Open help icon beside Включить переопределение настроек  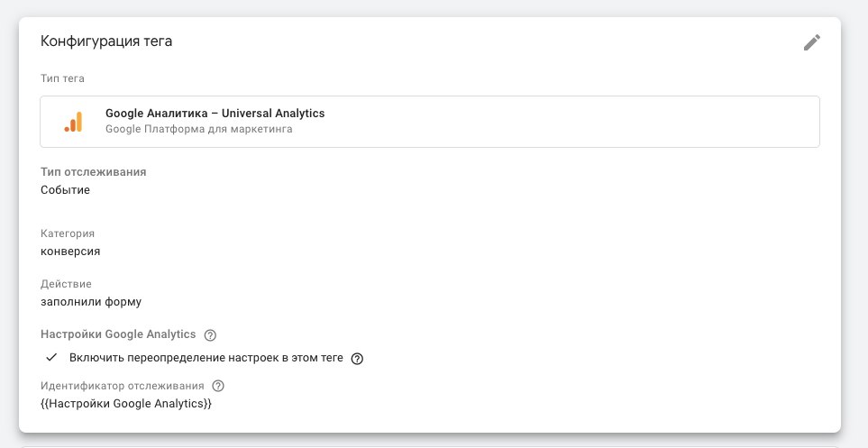358,358
